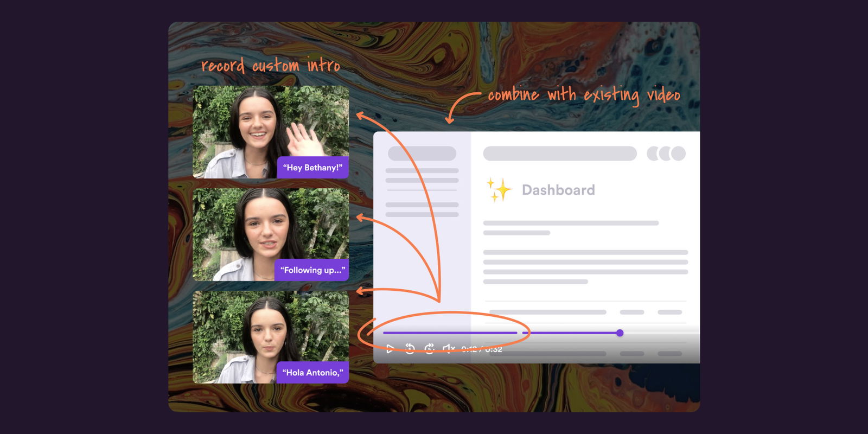
Task: Click the sidebar placeholder pill button
Action: point(422,154)
